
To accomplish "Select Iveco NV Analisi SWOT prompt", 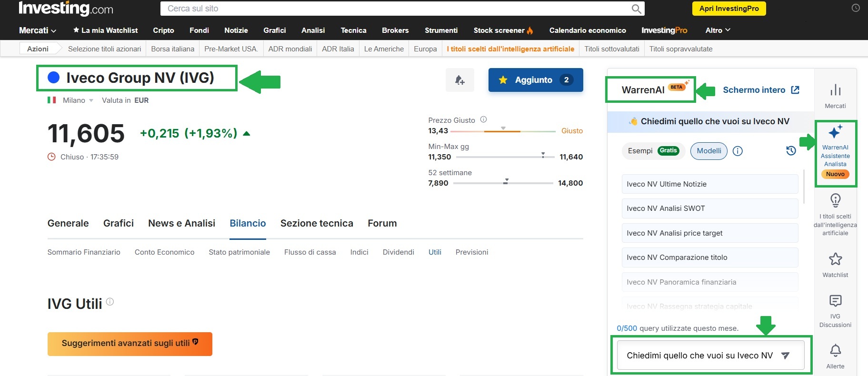I will click(710, 208).
